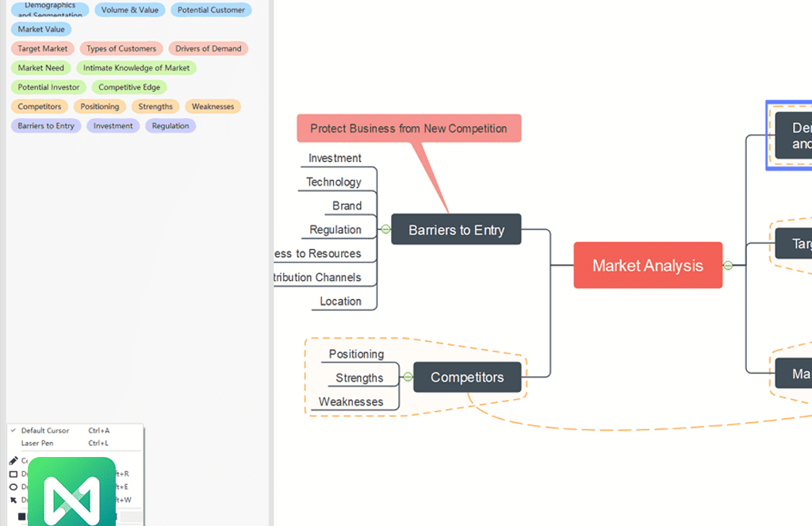Collapse the Competitors subtopics toggle
The image size is (812, 526).
pyautogui.click(x=408, y=377)
